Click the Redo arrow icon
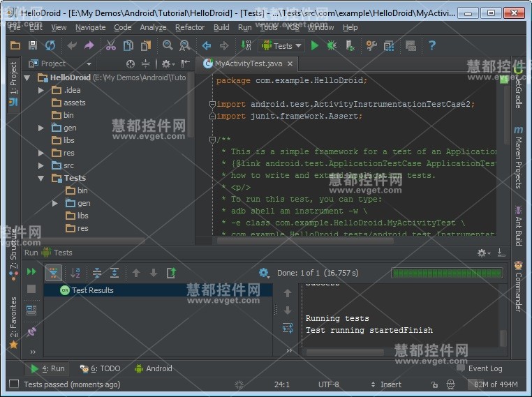 point(89,45)
